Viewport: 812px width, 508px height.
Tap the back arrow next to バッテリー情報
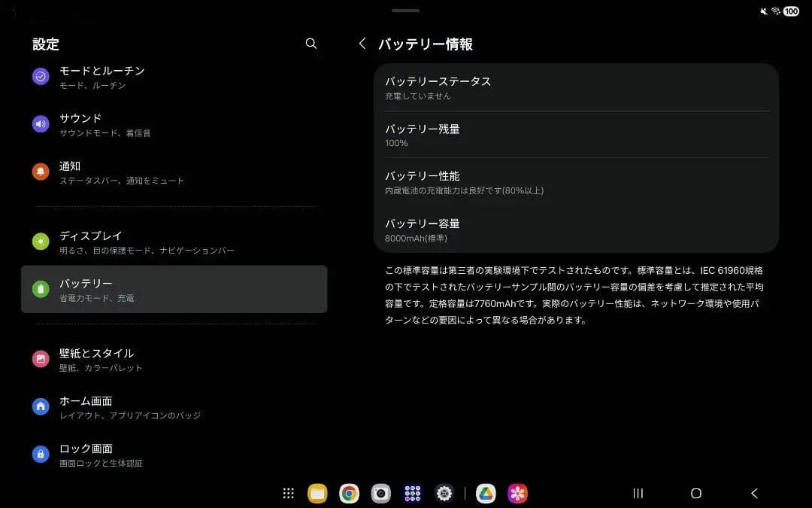click(x=362, y=44)
